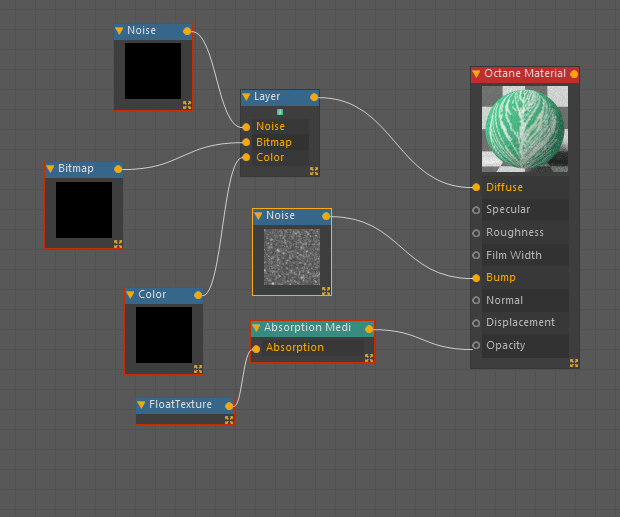Click the Diffuse label on Octane Material
Screen dimensions: 620x517
click(x=504, y=187)
